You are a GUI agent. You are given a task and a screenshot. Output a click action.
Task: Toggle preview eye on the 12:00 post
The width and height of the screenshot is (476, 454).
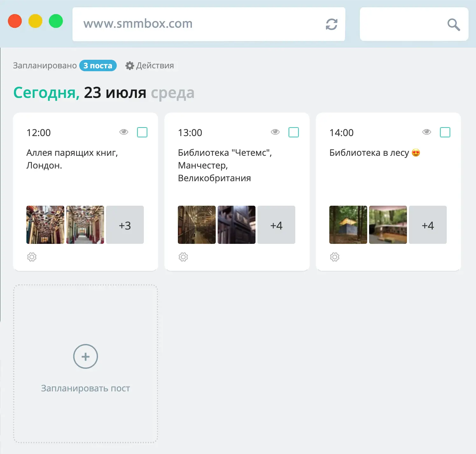124,132
